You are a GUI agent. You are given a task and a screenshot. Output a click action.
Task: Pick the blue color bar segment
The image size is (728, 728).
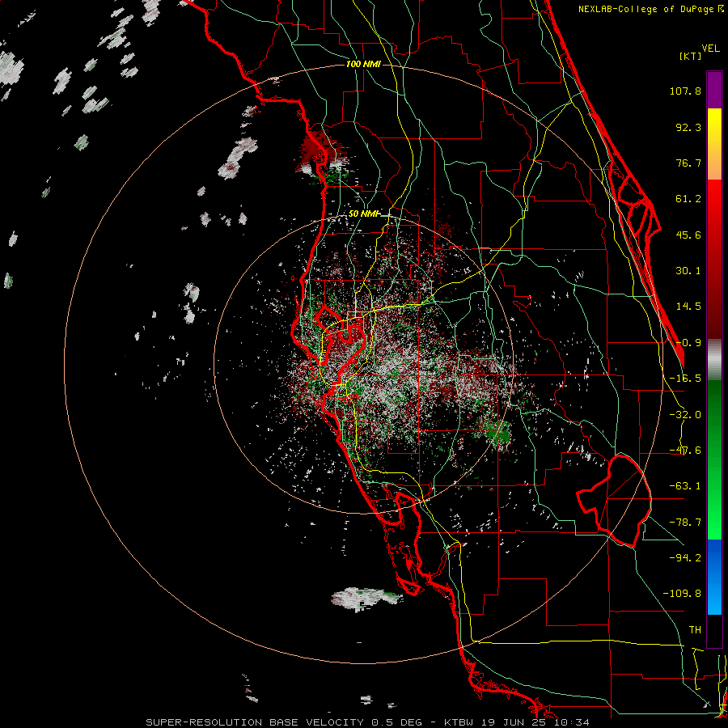[x=714, y=577]
